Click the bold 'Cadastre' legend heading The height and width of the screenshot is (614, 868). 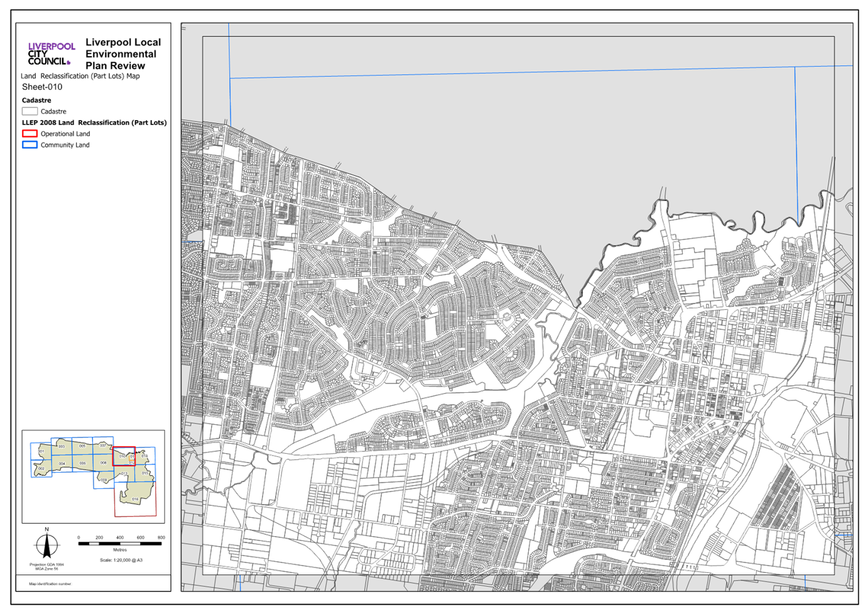pyautogui.click(x=36, y=101)
